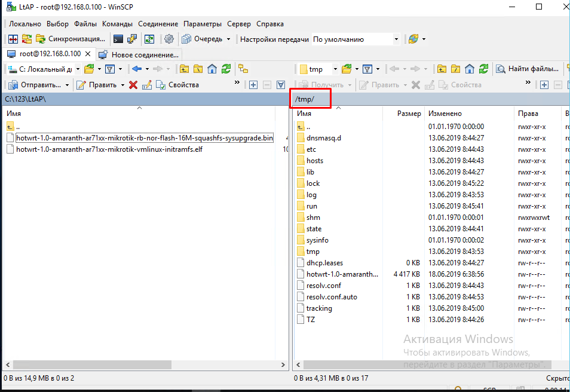
Task: Select the vmlinux-initramfs.elf local file
Action: tap(109, 149)
